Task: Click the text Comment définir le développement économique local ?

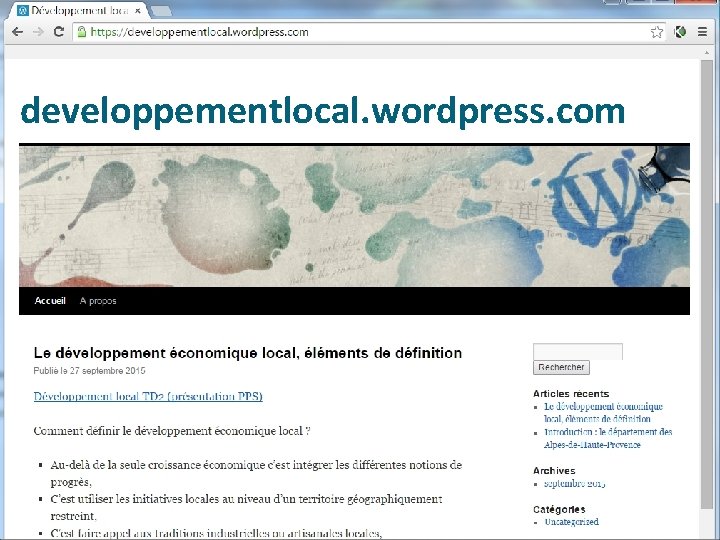Action: coord(172,431)
